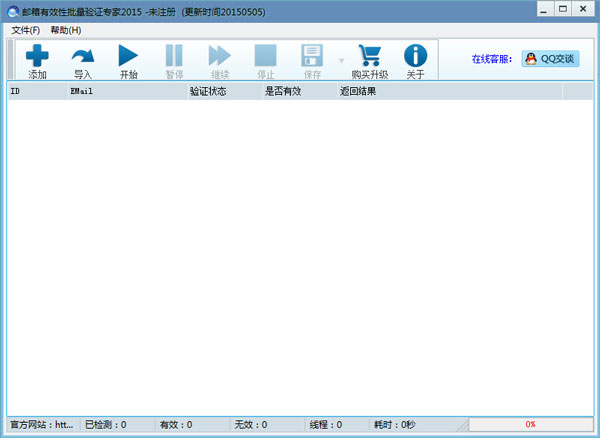Click the 有效：0 status entry
Viewport: 600px width, 438px height.
coord(192,425)
